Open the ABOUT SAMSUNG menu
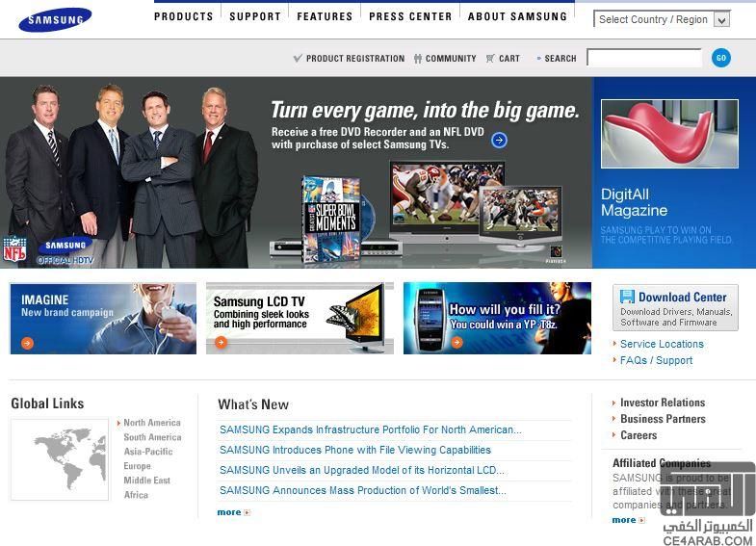Viewport: 756px width, 546px height. point(517,16)
